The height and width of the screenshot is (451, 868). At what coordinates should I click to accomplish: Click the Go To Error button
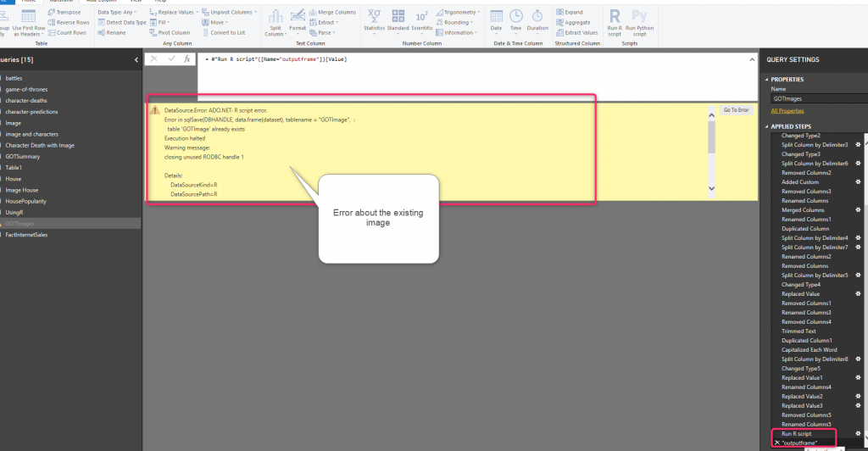[x=735, y=110]
